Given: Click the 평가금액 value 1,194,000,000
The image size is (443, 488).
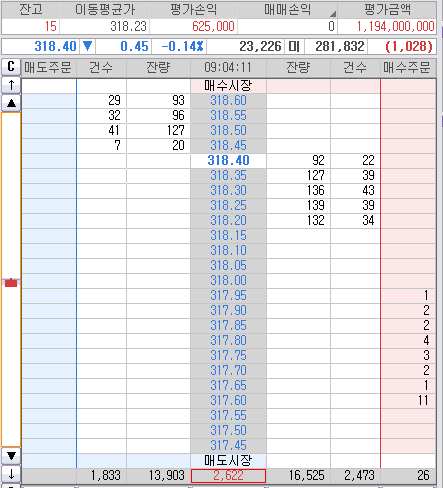Looking at the screenshot, I should pyautogui.click(x=387, y=26).
